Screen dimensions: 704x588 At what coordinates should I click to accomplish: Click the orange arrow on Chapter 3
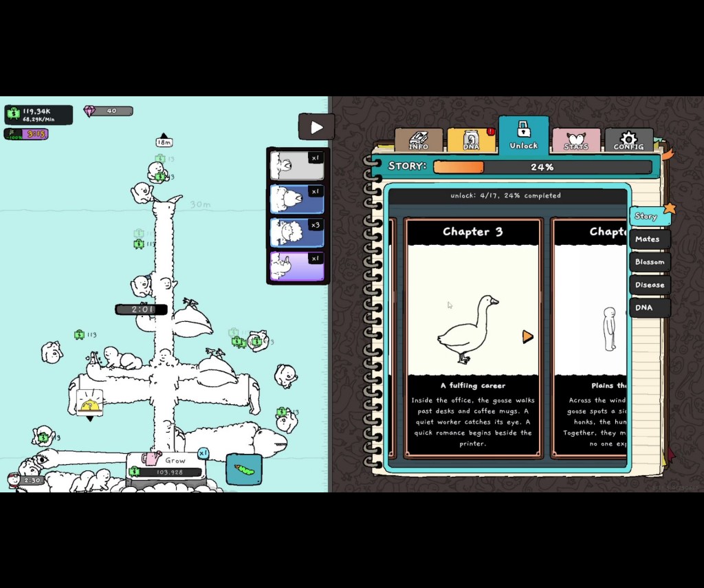tap(527, 336)
